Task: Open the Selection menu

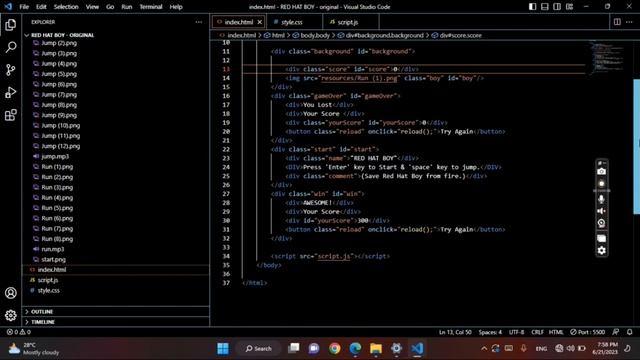Action: [x=66, y=7]
